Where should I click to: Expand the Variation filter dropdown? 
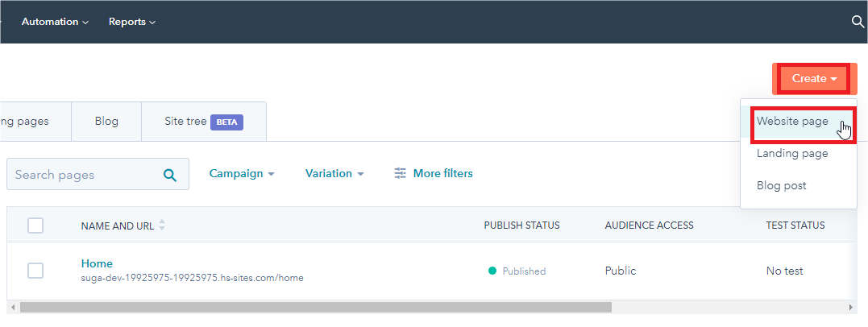pyautogui.click(x=334, y=173)
